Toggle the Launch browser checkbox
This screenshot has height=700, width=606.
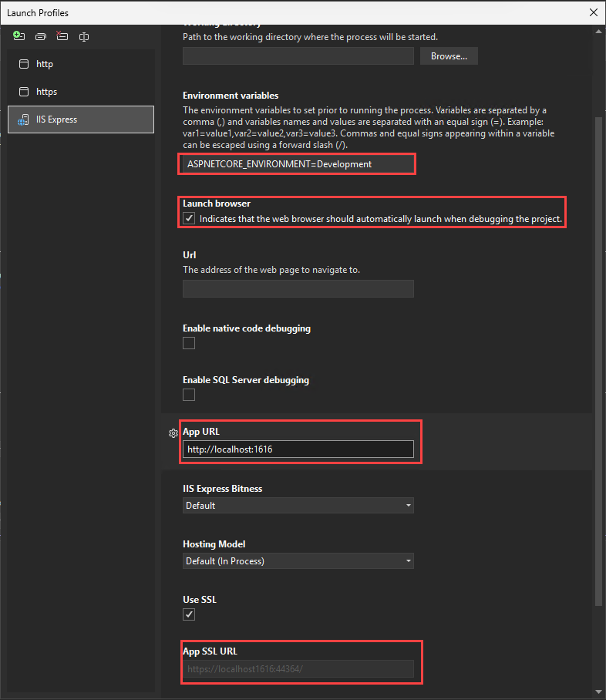189,218
